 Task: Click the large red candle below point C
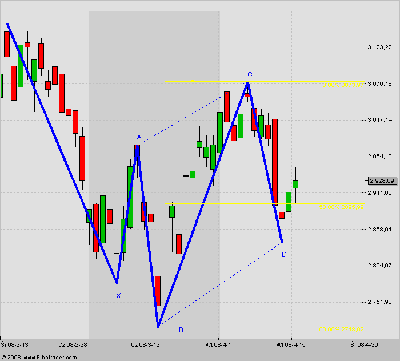275,162
